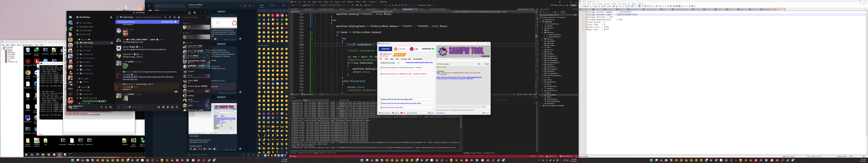Click web version (Google chrome only) link
This screenshot has height=163, width=868.
[419, 62]
